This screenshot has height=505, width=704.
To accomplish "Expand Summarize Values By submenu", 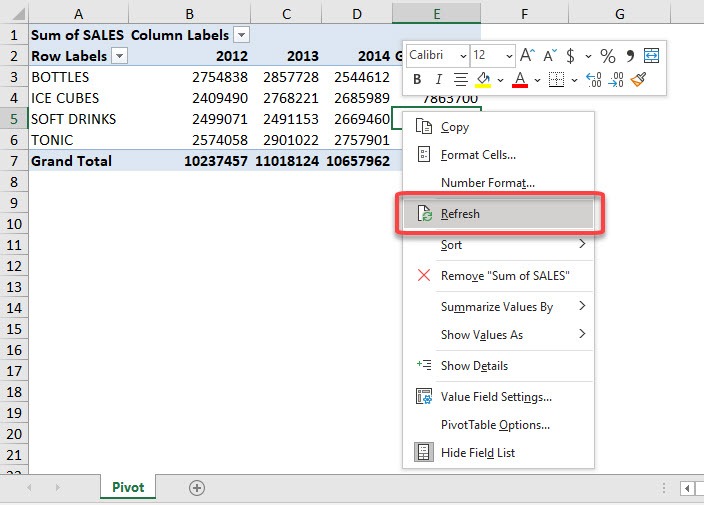I will [498, 307].
